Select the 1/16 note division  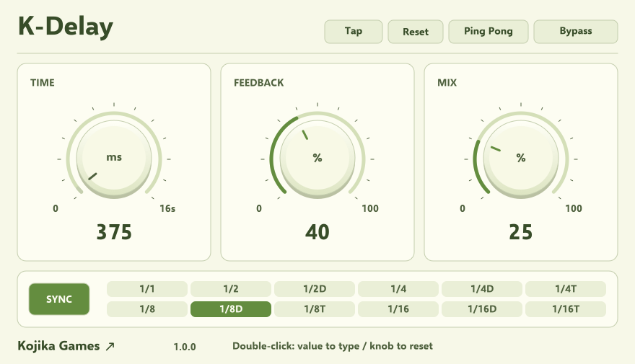[x=398, y=309]
